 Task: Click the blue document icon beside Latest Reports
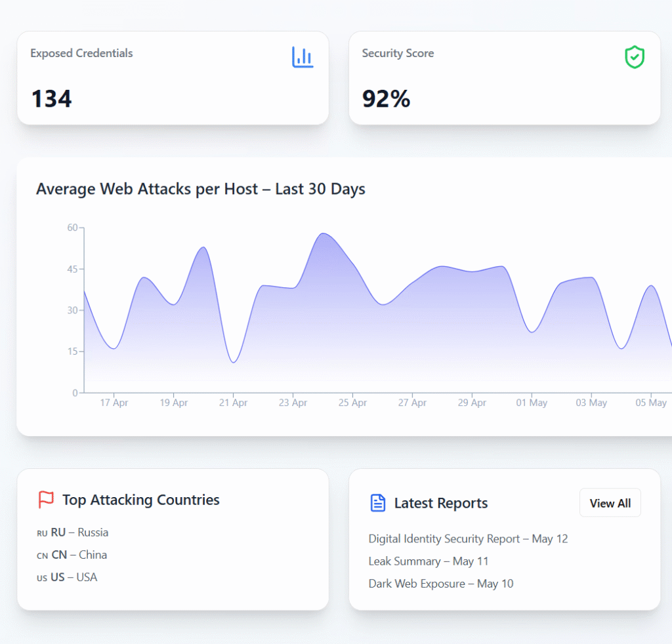pos(378,503)
